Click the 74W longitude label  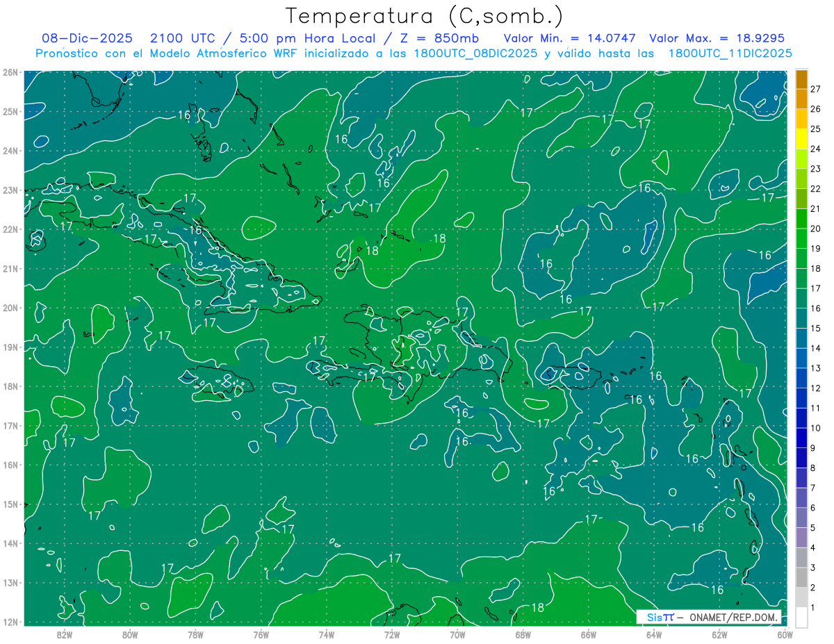pos(327,634)
